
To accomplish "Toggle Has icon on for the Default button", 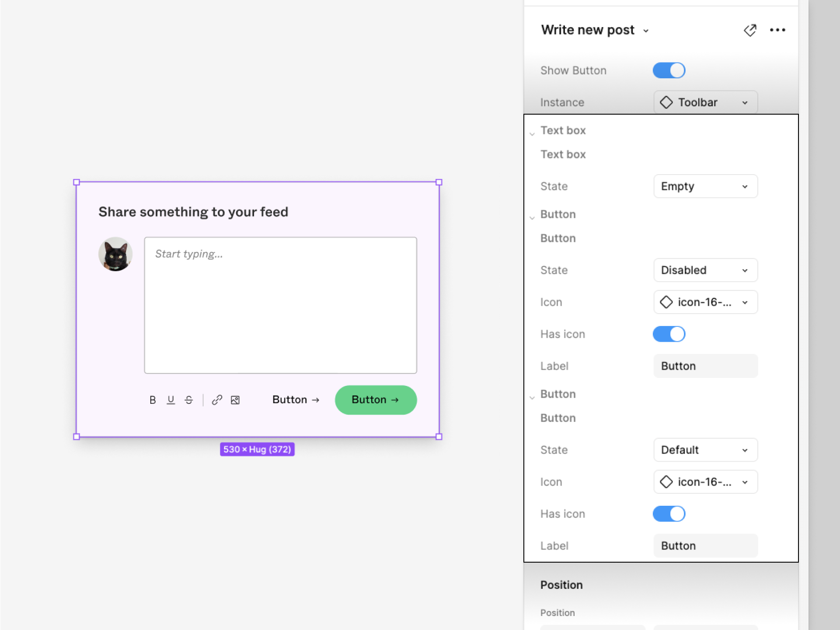I will coord(667,514).
